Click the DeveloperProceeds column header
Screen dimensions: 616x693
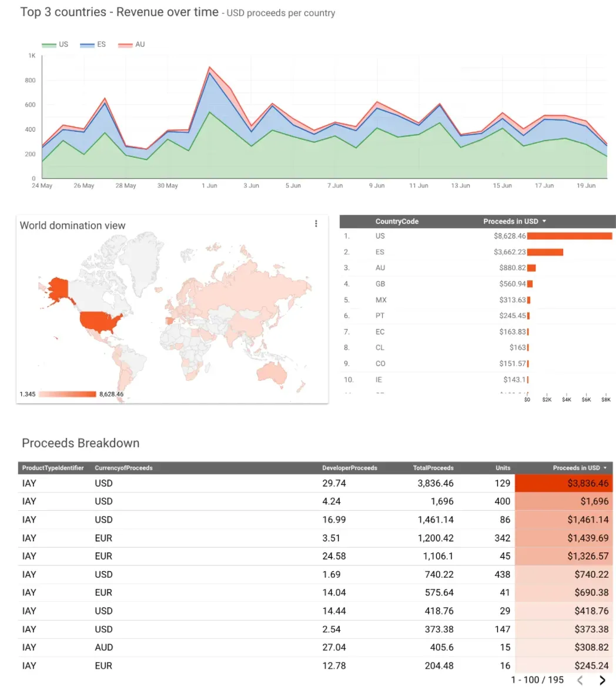pyautogui.click(x=350, y=468)
